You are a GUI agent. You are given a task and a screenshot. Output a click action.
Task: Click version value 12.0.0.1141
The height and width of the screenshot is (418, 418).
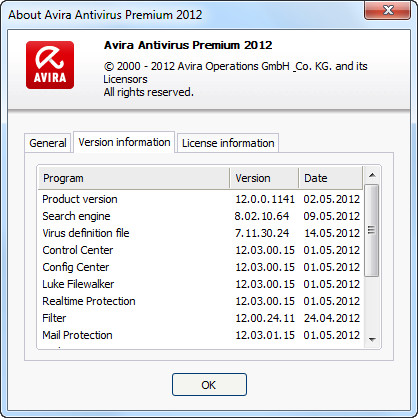click(265, 199)
